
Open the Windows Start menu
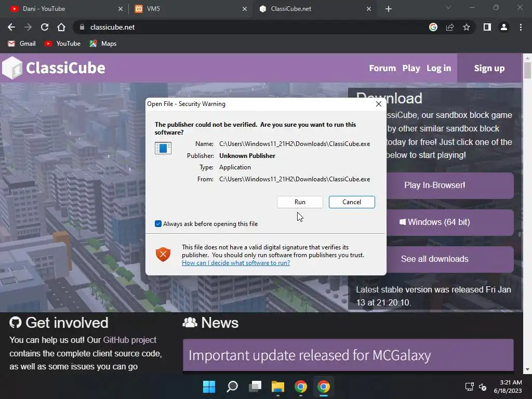[x=209, y=387]
